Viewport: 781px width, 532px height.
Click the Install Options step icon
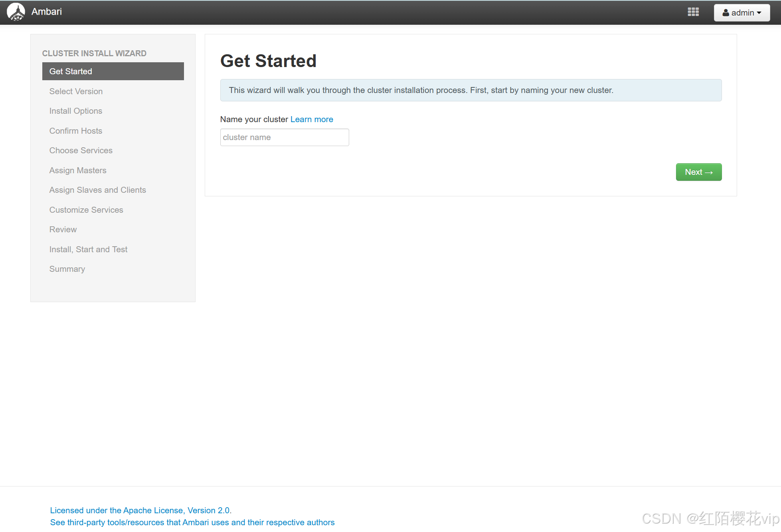pos(75,111)
